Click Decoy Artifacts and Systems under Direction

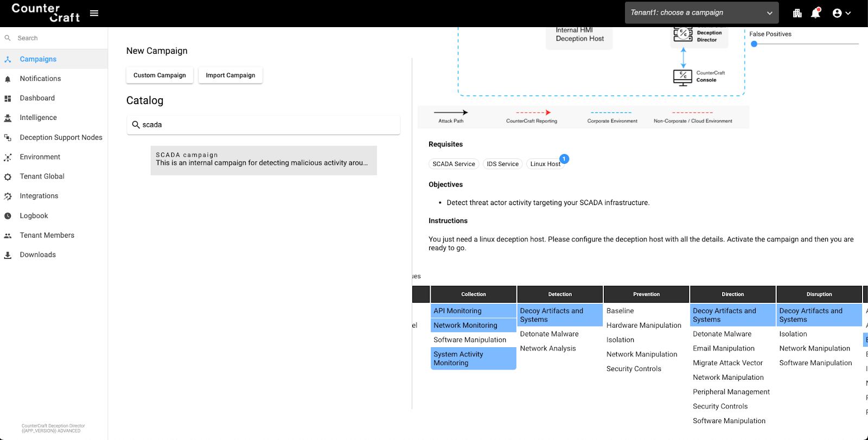tap(733, 315)
